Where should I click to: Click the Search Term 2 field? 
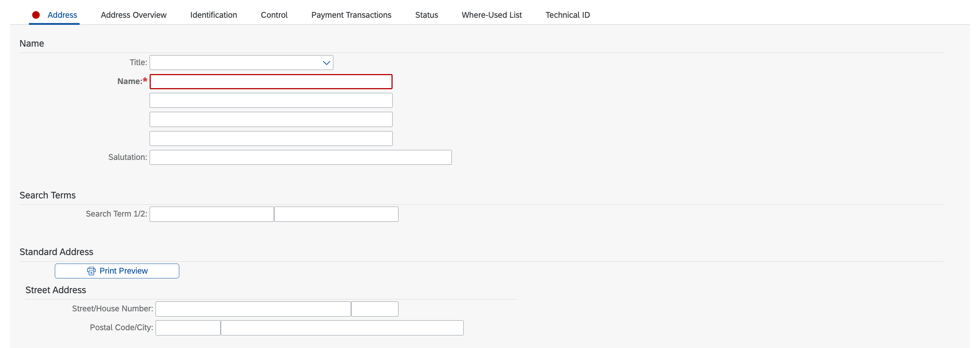(x=336, y=214)
